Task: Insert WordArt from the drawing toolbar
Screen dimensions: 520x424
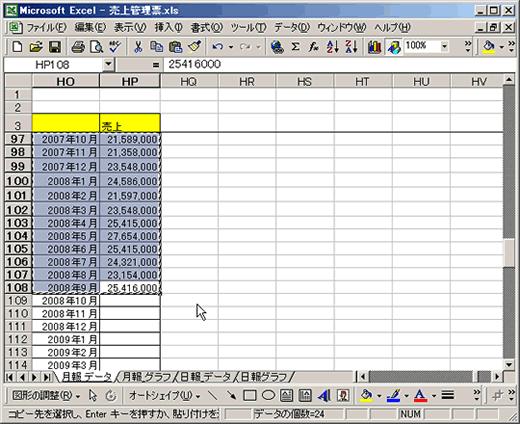Action: pos(324,396)
